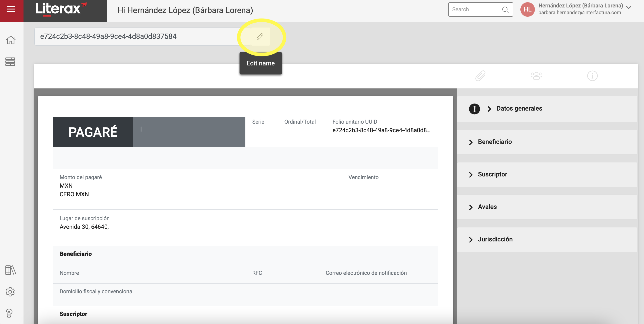The image size is (644, 324).
Task: Click the Edit name pencil icon
Action: point(260,37)
